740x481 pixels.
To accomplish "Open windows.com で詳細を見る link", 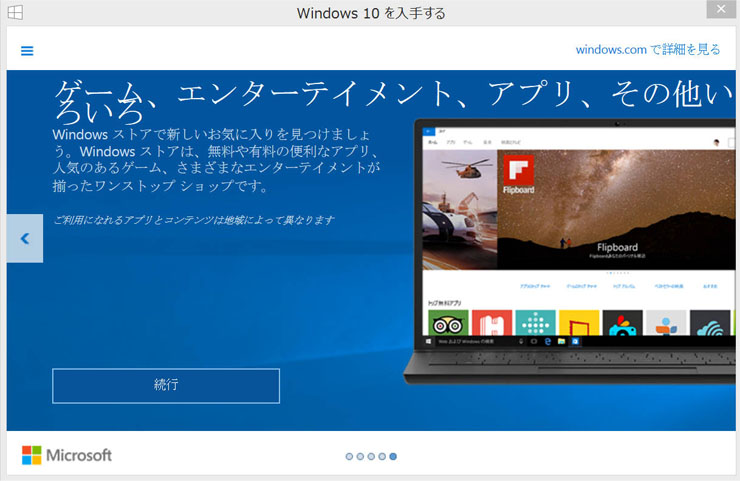I will pyautogui.click(x=648, y=50).
